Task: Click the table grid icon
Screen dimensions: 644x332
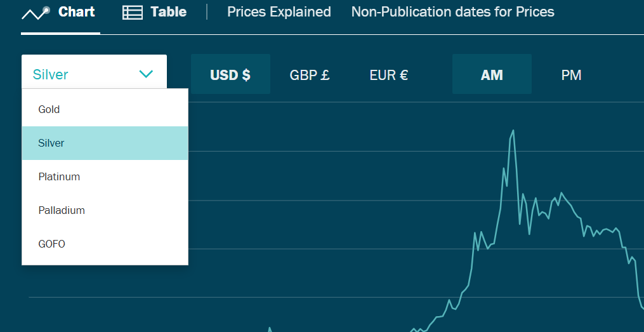Action: (x=132, y=13)
